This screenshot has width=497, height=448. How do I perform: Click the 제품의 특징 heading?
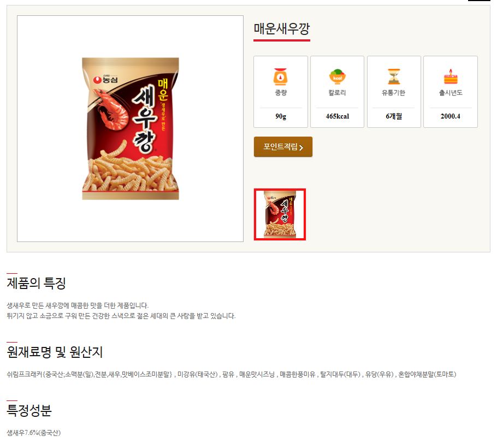point(36,283)
